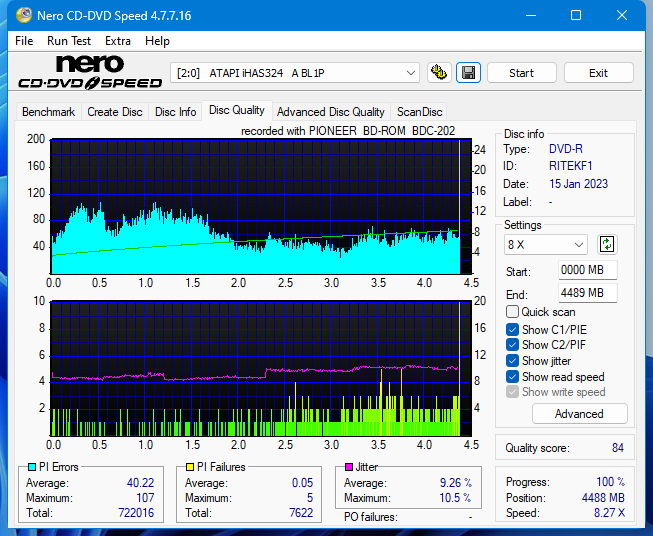
Task: Switch to the Disc Info tab
Action: tap(175, 112)
